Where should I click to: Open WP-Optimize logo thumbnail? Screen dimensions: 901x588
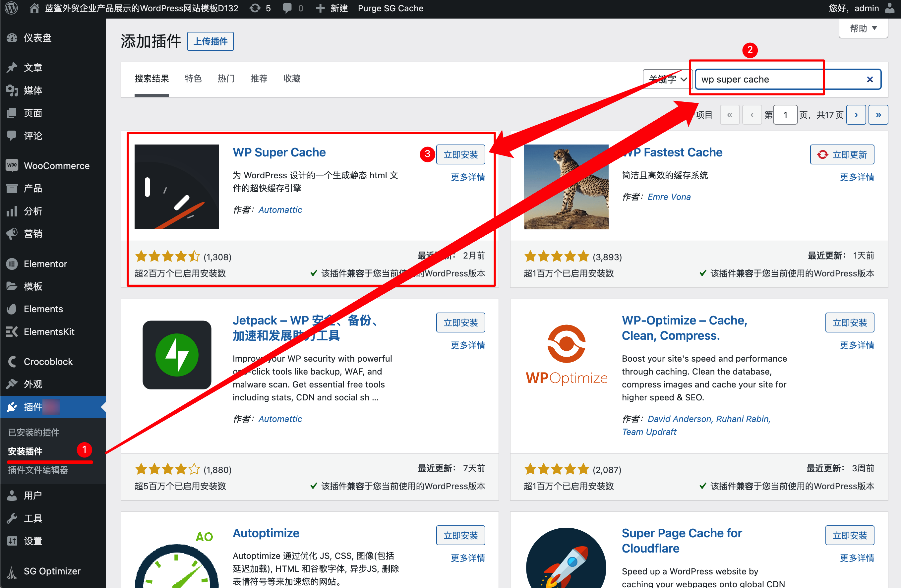(566, 355)
